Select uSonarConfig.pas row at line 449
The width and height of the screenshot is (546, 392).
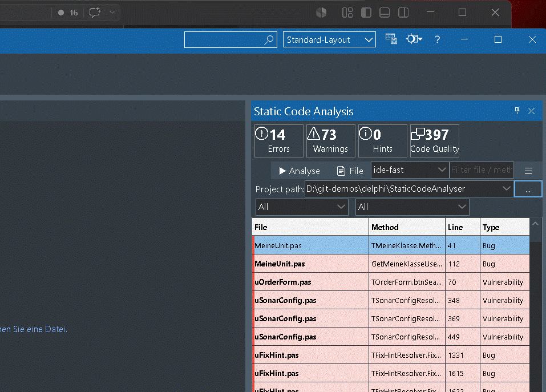[391, 337]
